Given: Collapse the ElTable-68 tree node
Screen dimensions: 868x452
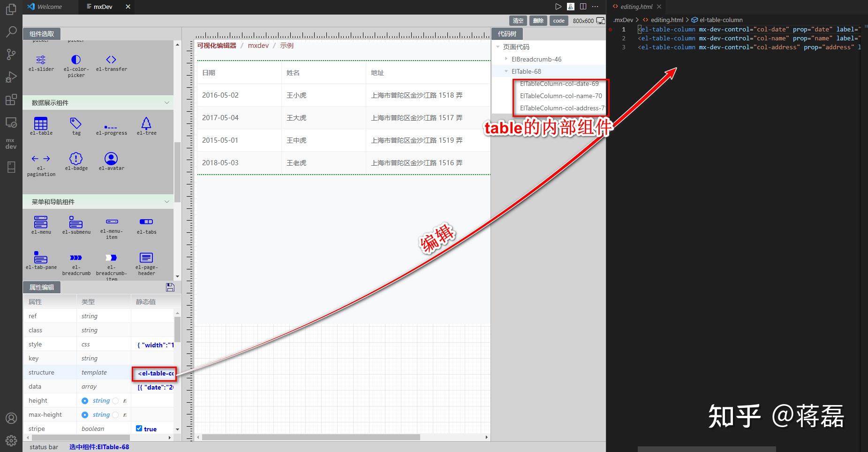Looking at the screenshot, I should [x=506, y=71].
